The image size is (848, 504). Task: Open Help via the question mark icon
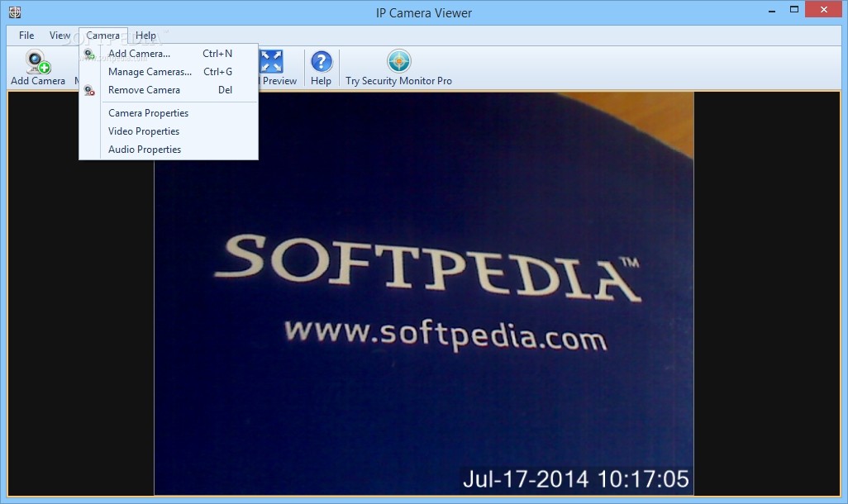click(x=322, y=62)
